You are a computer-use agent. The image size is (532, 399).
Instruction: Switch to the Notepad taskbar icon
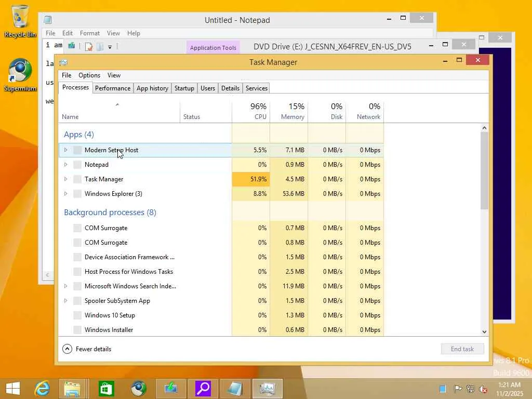pos(235,389)
